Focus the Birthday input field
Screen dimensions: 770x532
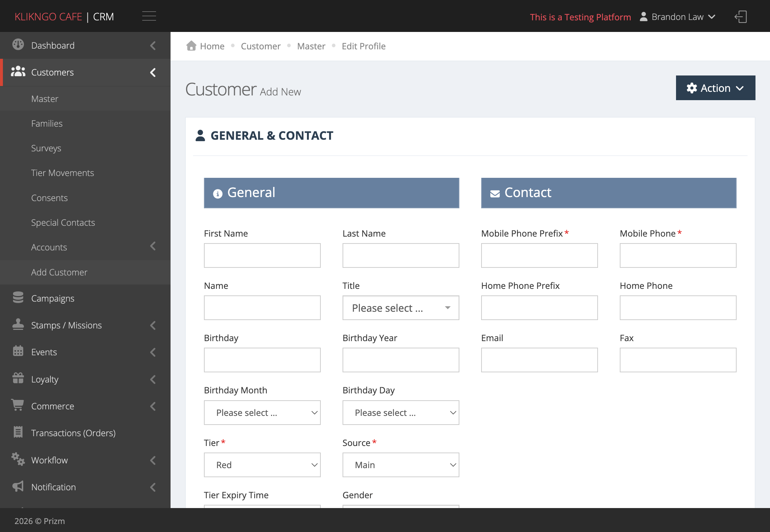click(x=262, y=360)
